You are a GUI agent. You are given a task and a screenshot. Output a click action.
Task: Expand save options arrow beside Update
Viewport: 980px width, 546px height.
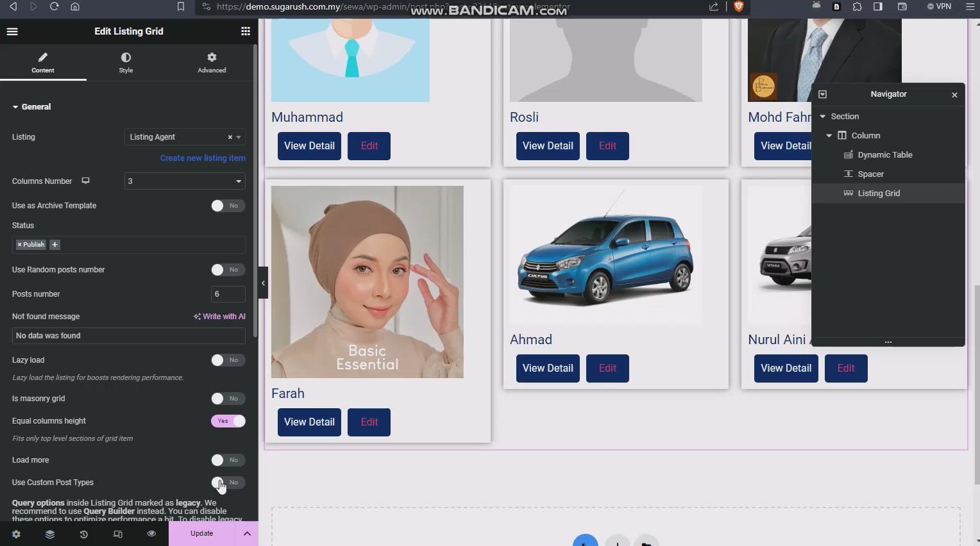247,534
